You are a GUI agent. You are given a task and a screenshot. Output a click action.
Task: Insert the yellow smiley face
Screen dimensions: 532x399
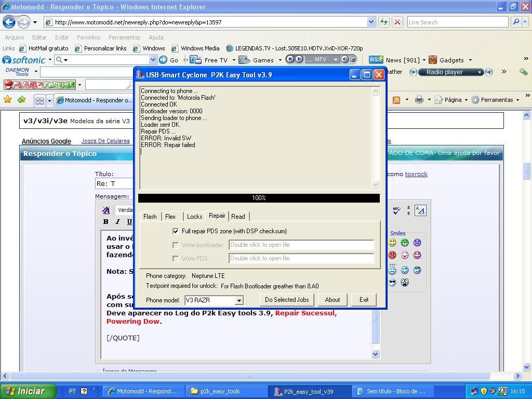point(392,243)
